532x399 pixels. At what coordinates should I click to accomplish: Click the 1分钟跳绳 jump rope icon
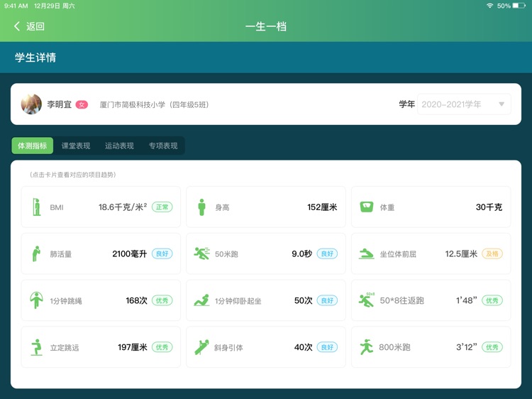coord(36,300)
